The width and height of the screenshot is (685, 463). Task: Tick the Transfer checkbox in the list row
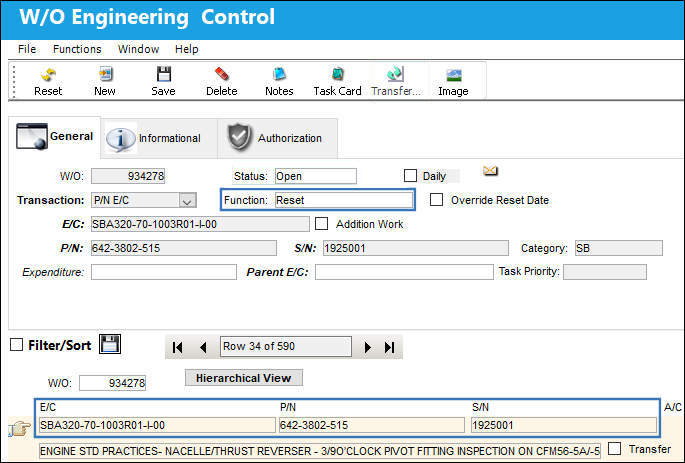point(615,448)
